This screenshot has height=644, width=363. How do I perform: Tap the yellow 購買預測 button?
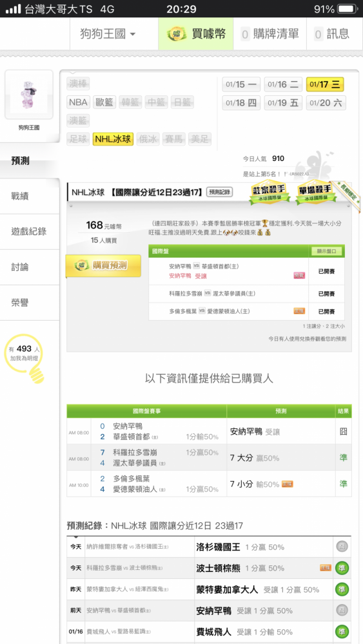pyautogui.click(x=104, y=265)
